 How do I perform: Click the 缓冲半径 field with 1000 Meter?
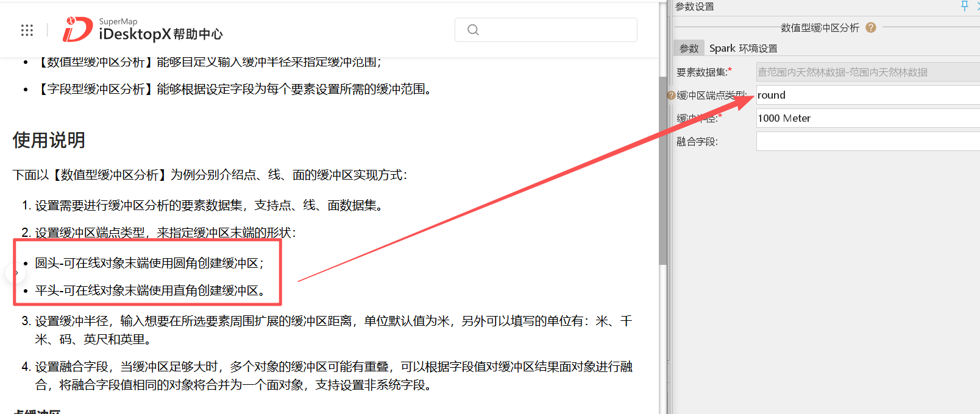pos(867,118)
